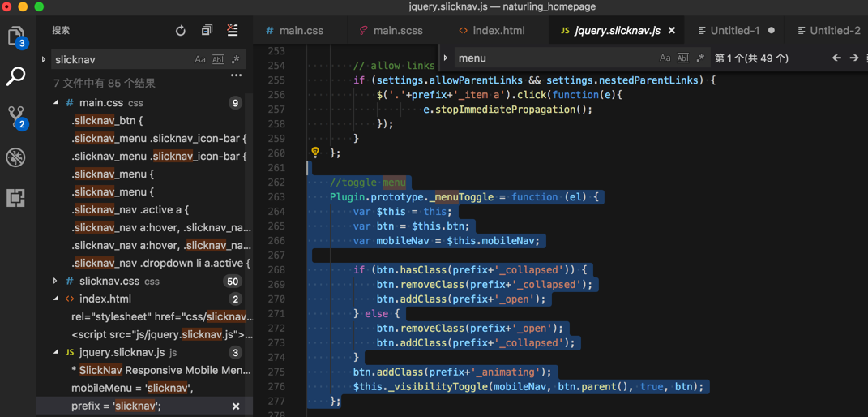Collapse the main.css result group
This screenshot has height=417, width=868.
click(x=55, y=103)
